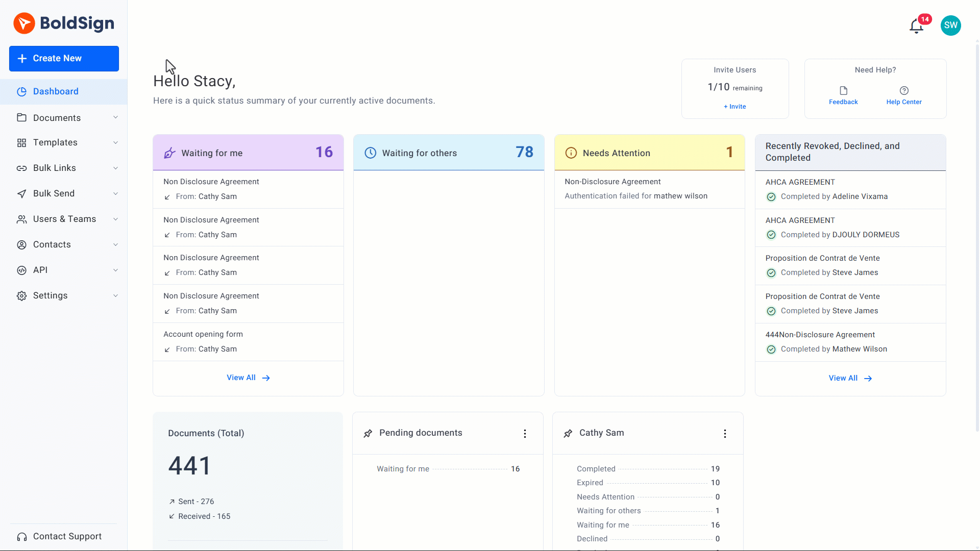
Task: Click the 441 total documents figure
Action: pos(189,466)
